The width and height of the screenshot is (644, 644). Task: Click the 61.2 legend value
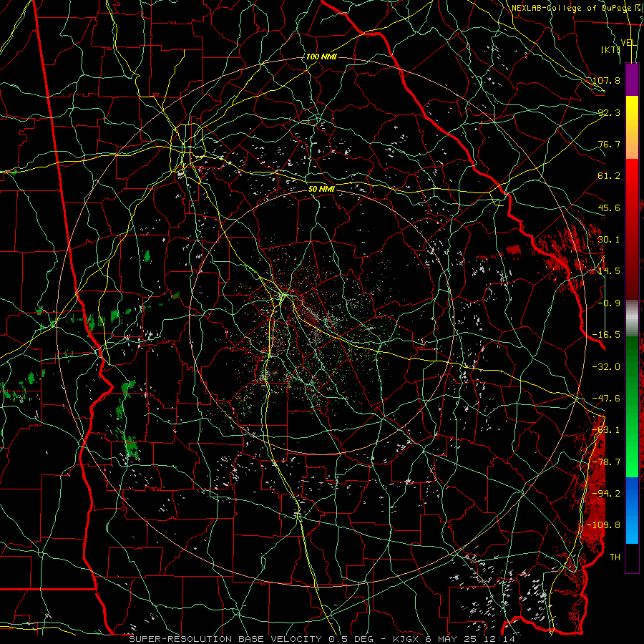point(609,175)
